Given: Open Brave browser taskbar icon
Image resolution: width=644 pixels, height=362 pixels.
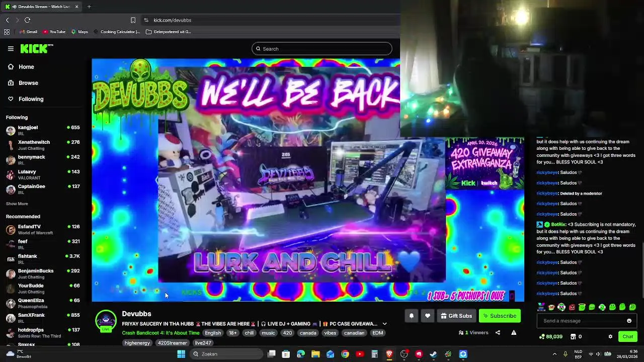Looking at the screenshot, I should [389, 354].
